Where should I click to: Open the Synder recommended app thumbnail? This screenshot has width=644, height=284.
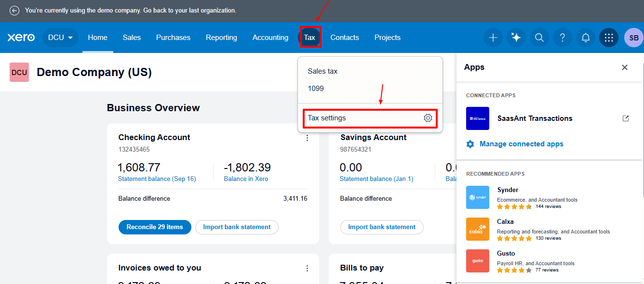[x=477, y=197]
